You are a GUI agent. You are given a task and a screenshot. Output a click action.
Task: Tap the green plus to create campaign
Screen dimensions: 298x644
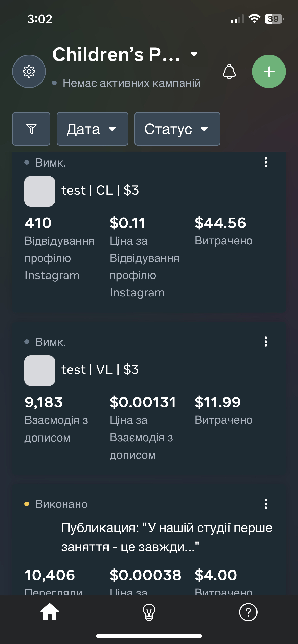pyautogui.click(x=269, y=71)
